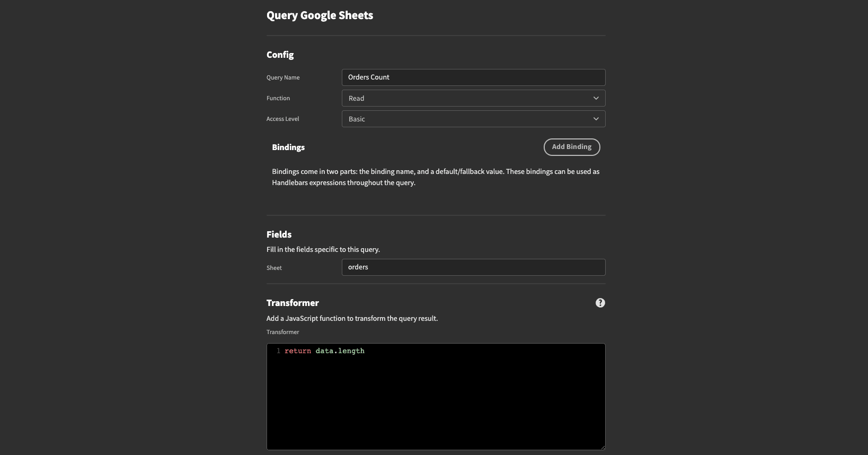Click the Config section heading
The height and width of the screenshot is (455, 868).
280,55
